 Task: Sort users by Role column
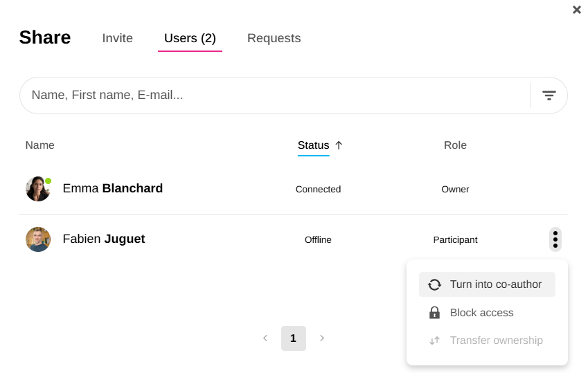(x=455, y=145)
